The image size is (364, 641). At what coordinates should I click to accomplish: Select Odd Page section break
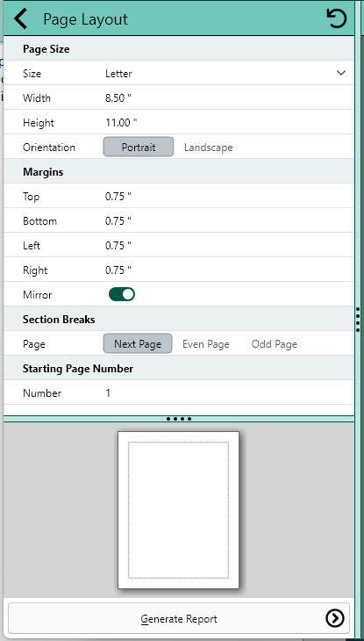coord(275,344)
